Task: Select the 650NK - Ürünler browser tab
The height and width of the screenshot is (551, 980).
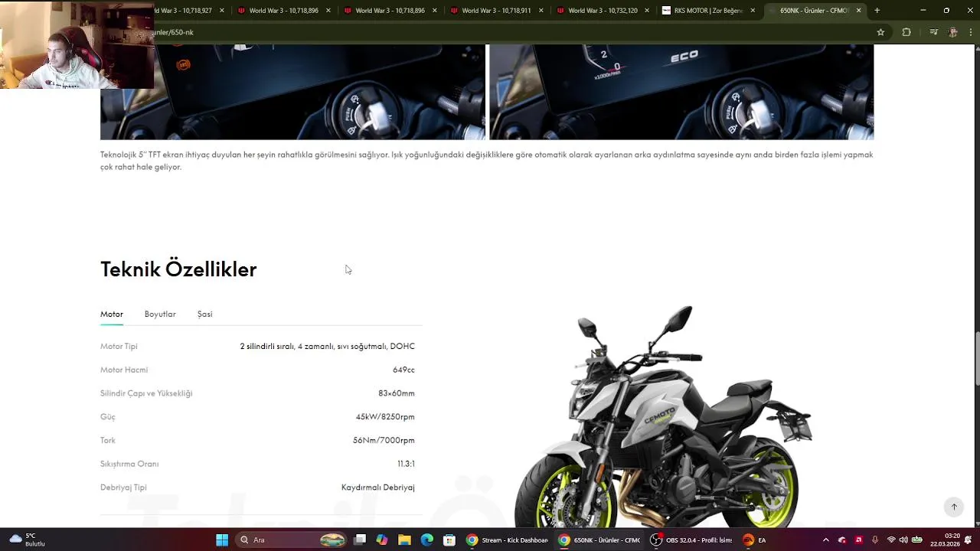Action: pyautogui.click(x=815, y=11)
